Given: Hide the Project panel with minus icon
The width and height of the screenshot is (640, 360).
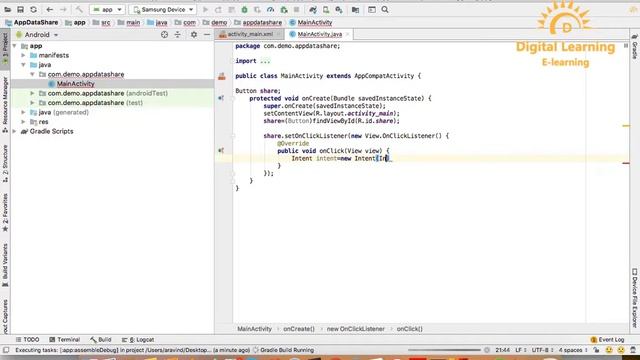Looking at the screenshot, I should click(x=207, y=35).
